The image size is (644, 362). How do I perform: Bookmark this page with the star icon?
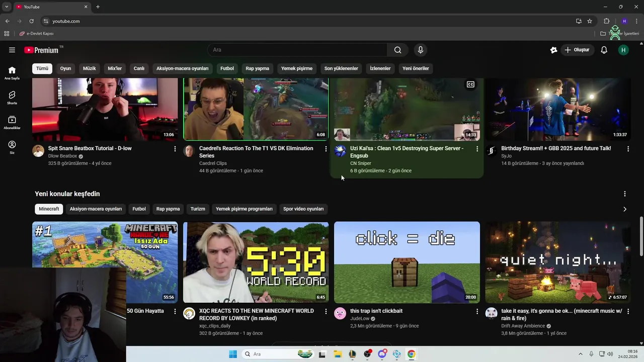tap(590, 21)
